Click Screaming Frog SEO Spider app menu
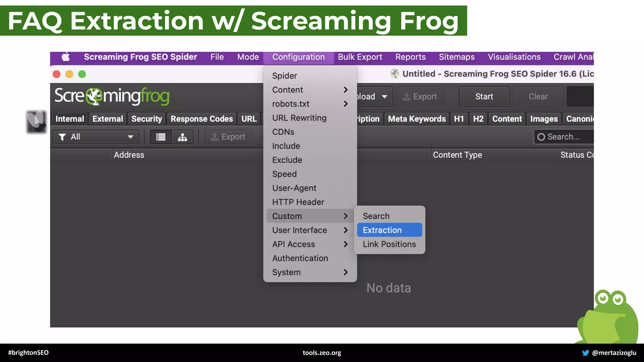The height and width of the screenshot is (362, 644). coord(140,57)
